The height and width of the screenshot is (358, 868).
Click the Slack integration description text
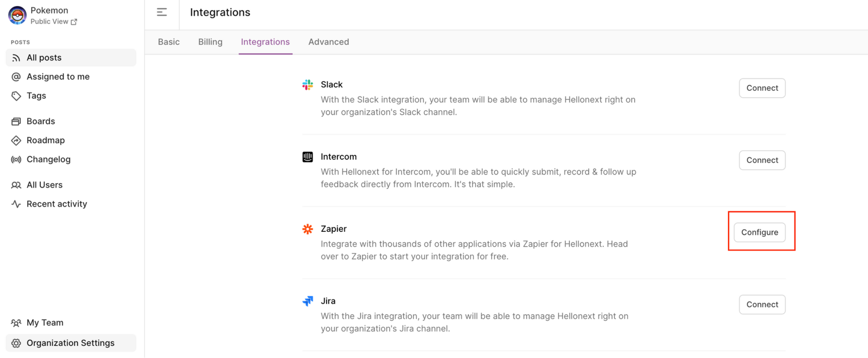click(478, 106)
